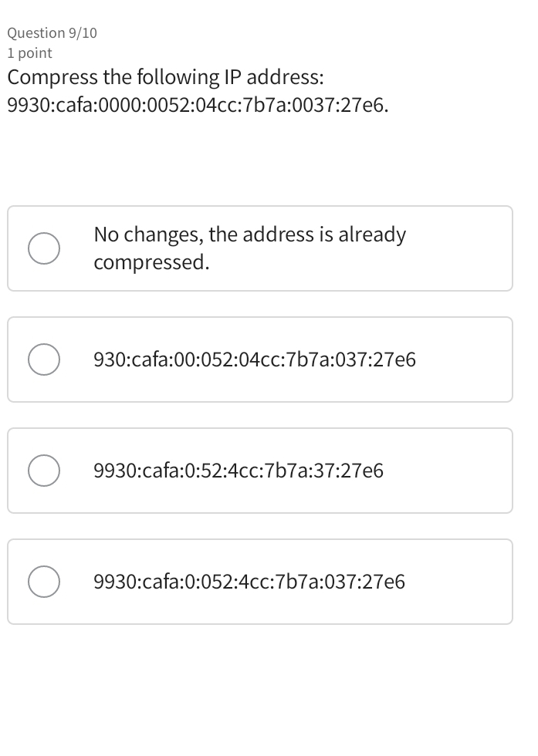Click the uncompressed IP address in the question

click(x=198, y=105)
